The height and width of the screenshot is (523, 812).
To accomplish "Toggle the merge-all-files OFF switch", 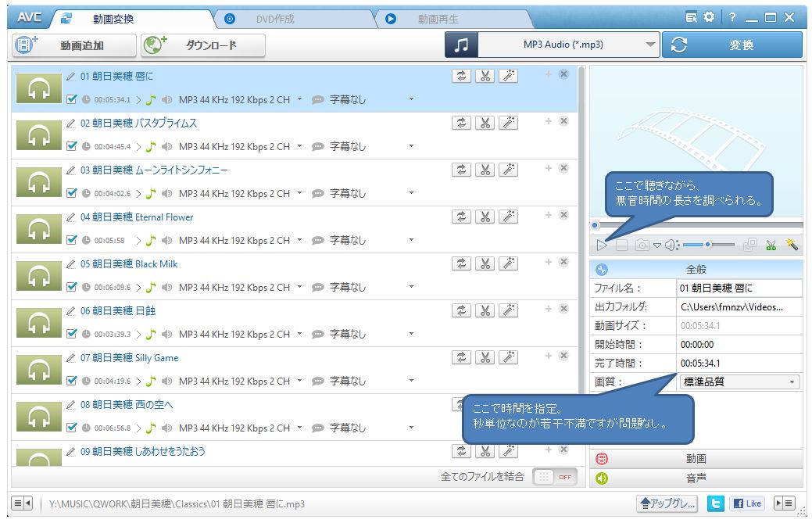I will click(x=554, y=477).
